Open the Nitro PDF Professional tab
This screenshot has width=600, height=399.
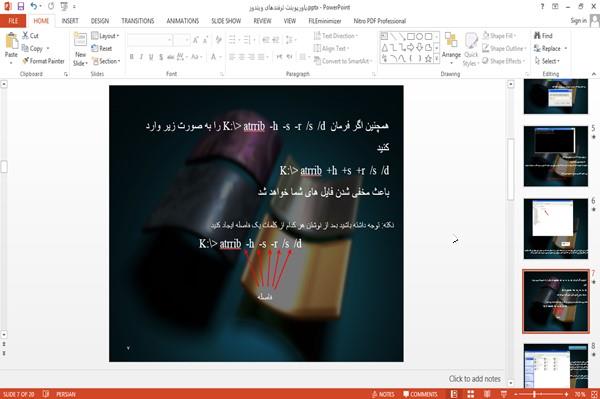click(x=380, y=21)
